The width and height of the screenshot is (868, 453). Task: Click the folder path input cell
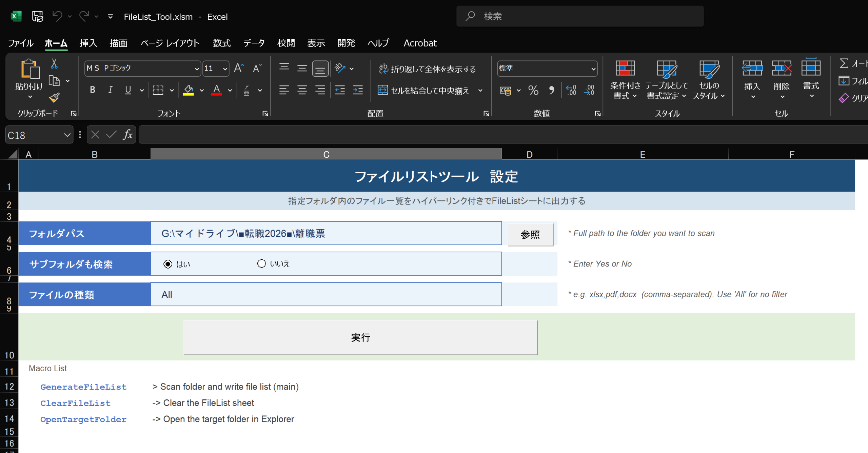pyautogui.click(x=326, y=234)
